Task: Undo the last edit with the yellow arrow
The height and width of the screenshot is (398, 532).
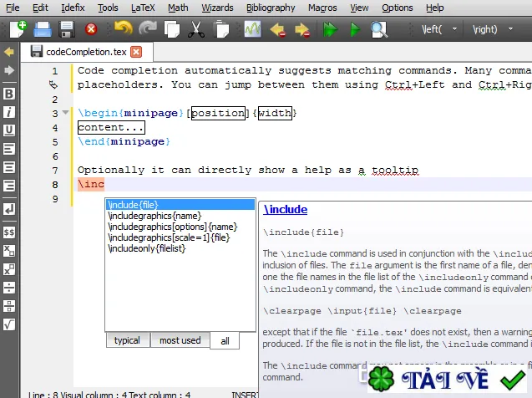Action: [x=124, y=28]
